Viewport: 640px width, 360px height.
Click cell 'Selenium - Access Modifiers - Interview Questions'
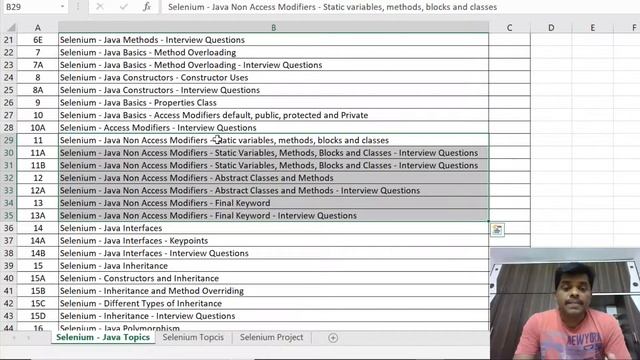point(273,128)
